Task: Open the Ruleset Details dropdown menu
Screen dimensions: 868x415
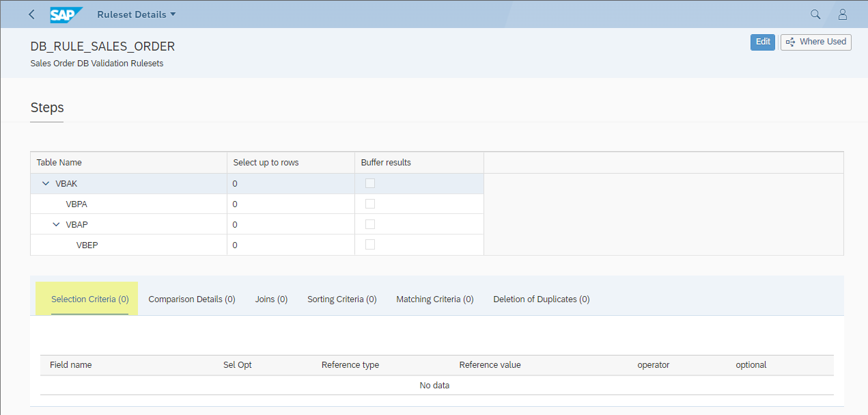Action: [136, 14]
